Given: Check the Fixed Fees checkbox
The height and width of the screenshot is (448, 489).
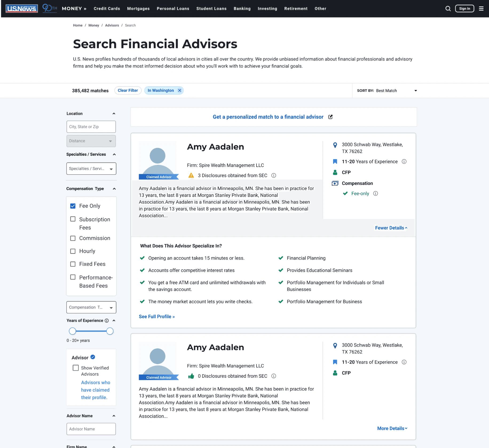Looking at the screenshot, I should tap(73, 264).
